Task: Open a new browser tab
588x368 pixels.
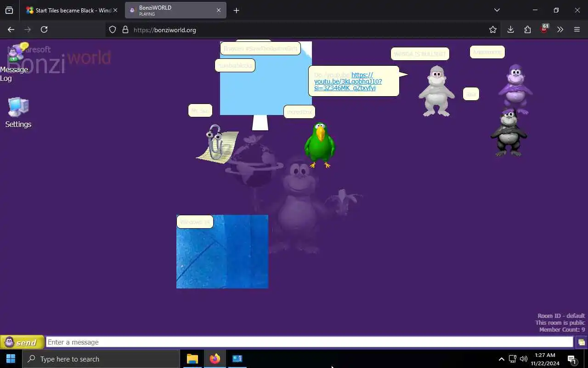Action: (x=236, y=10)
